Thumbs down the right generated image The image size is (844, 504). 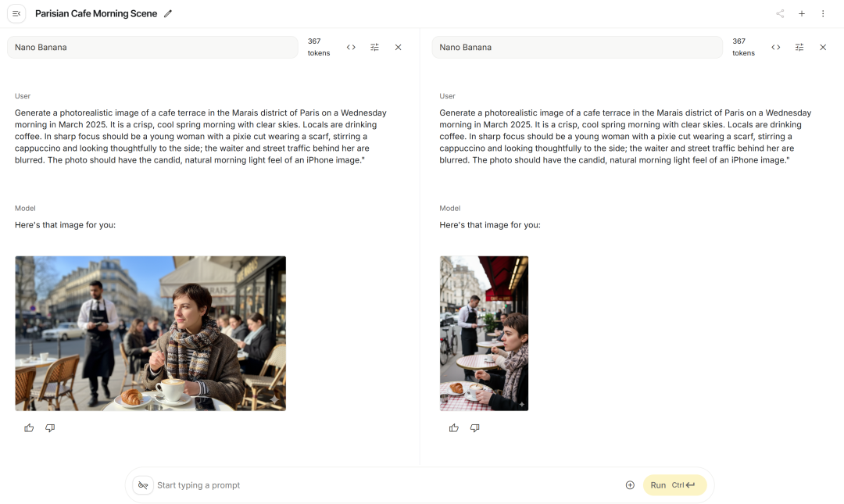(x=475, y=428)
